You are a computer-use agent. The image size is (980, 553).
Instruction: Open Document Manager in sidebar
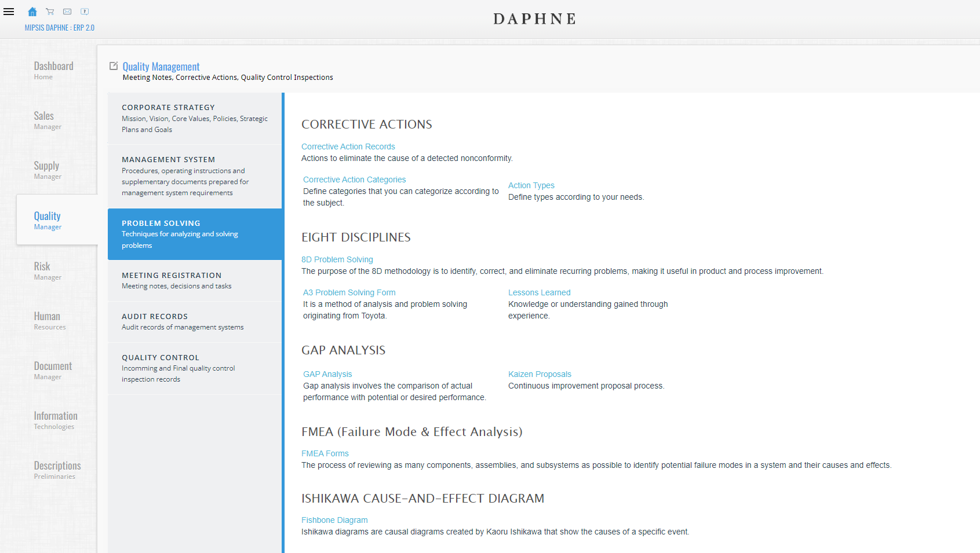coord(53,370)
